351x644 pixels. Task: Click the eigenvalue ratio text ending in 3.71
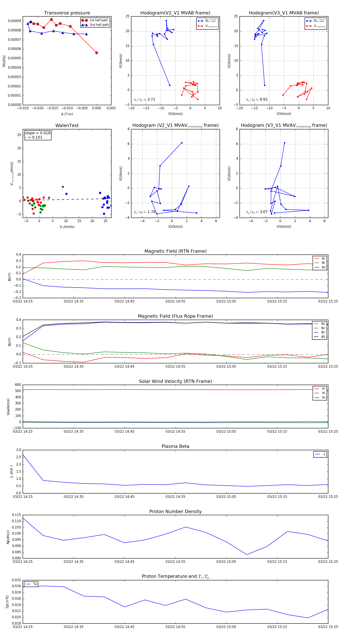coord(144,100)
